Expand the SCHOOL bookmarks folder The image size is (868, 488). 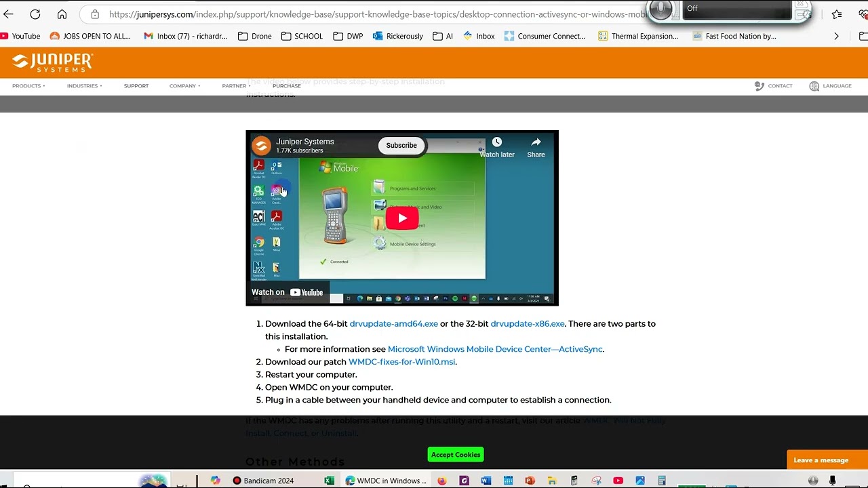(302, 36)
